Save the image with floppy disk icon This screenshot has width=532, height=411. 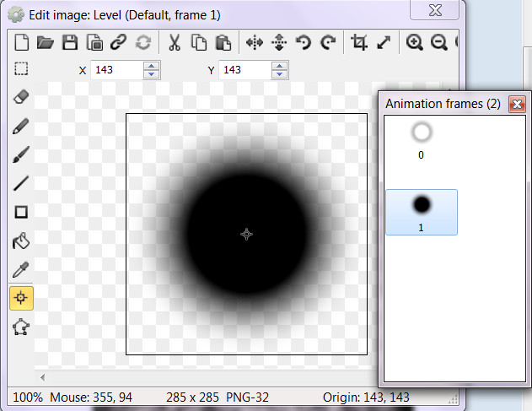point(71,42)
